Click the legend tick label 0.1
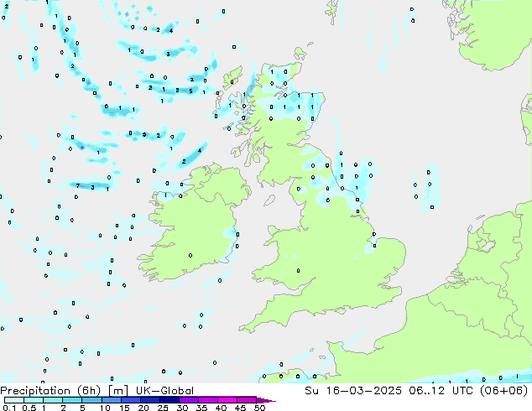Screen dimensions: 532x411 [8, 408]
